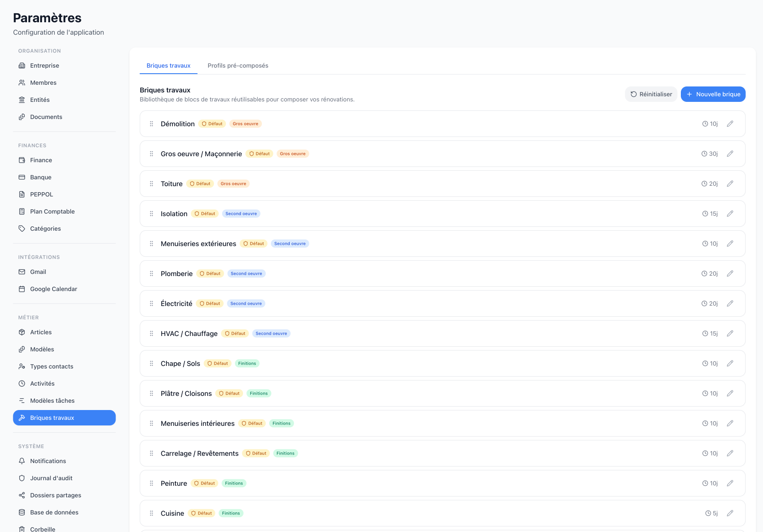Viewport: 763px width, 532px height.
Task: Click Finitions tag on Peinture row
Action: [x=234, y=483]
